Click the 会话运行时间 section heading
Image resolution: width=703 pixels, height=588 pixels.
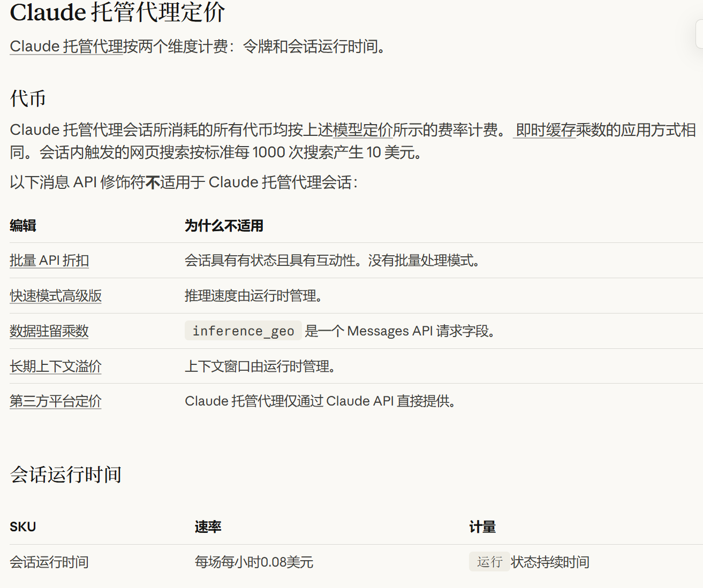pyautogui.click(x=66, y=474)
